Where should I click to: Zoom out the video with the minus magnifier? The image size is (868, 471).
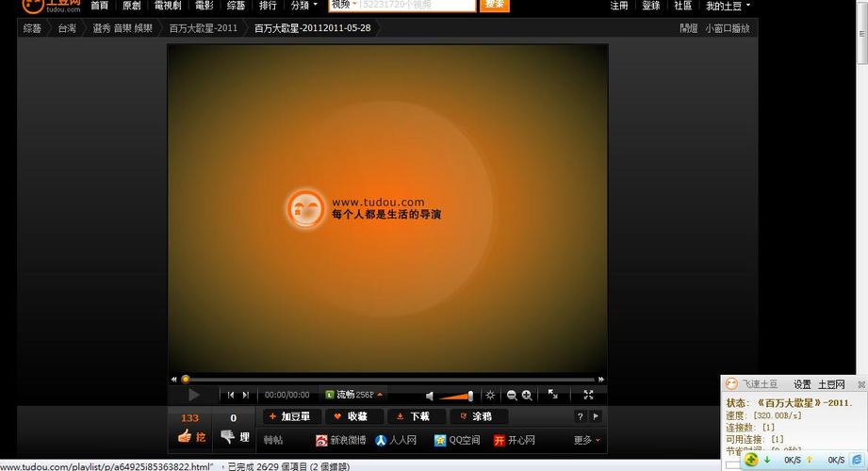(512, 396)
